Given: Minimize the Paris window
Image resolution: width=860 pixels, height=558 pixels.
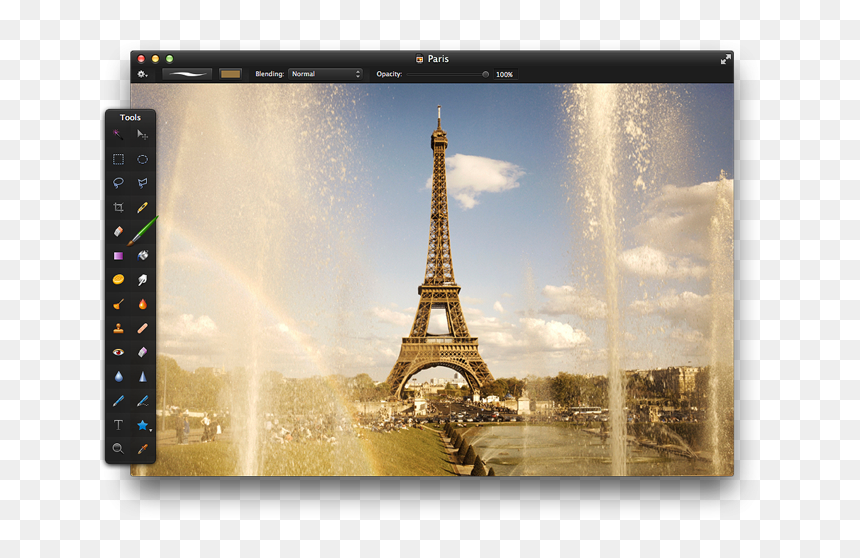Looking at the screenshot, I should point(155,59).
